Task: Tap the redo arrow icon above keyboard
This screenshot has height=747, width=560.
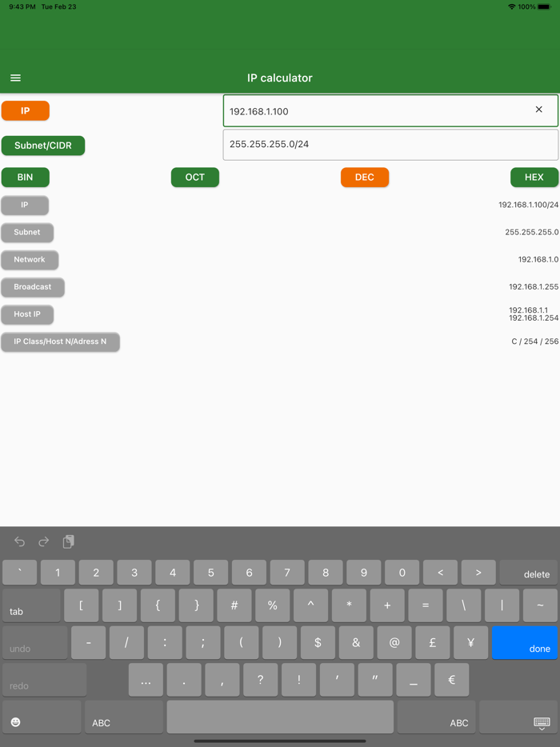Action: [43, 541]
